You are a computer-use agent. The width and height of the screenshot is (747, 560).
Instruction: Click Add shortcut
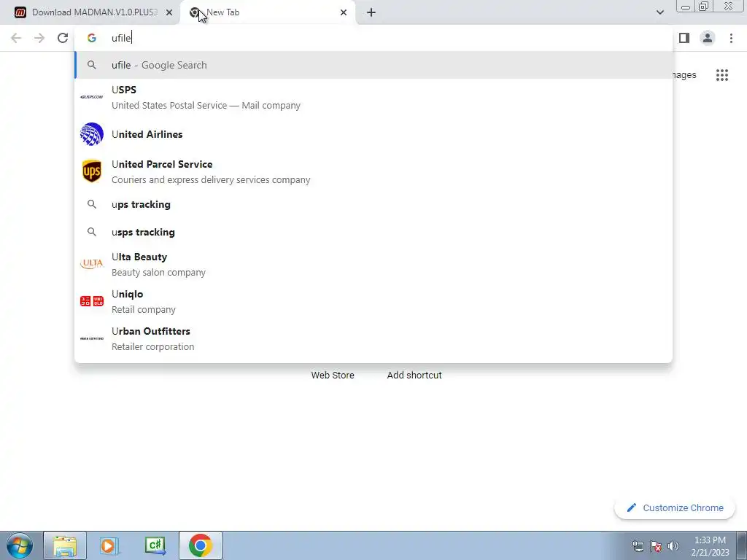pos(414,376)
